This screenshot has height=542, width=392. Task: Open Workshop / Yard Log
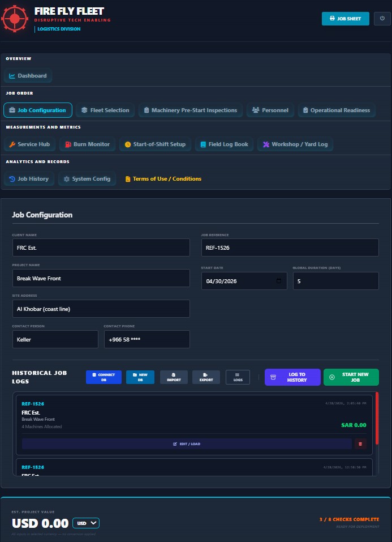[295, 144]
